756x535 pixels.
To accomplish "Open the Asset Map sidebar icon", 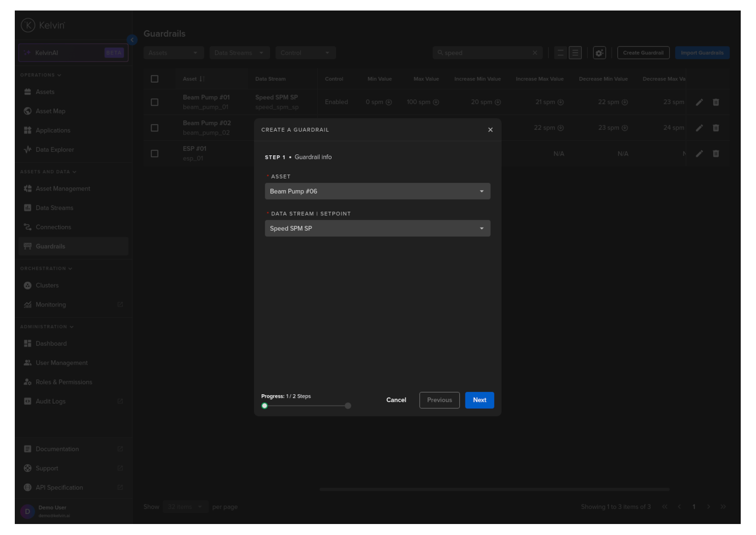I will [x=28, y=111].
